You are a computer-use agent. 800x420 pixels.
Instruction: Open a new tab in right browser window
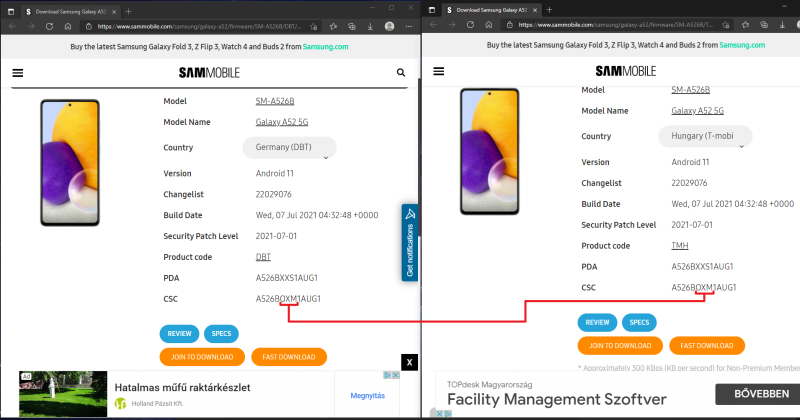click(x=549, y=10)
